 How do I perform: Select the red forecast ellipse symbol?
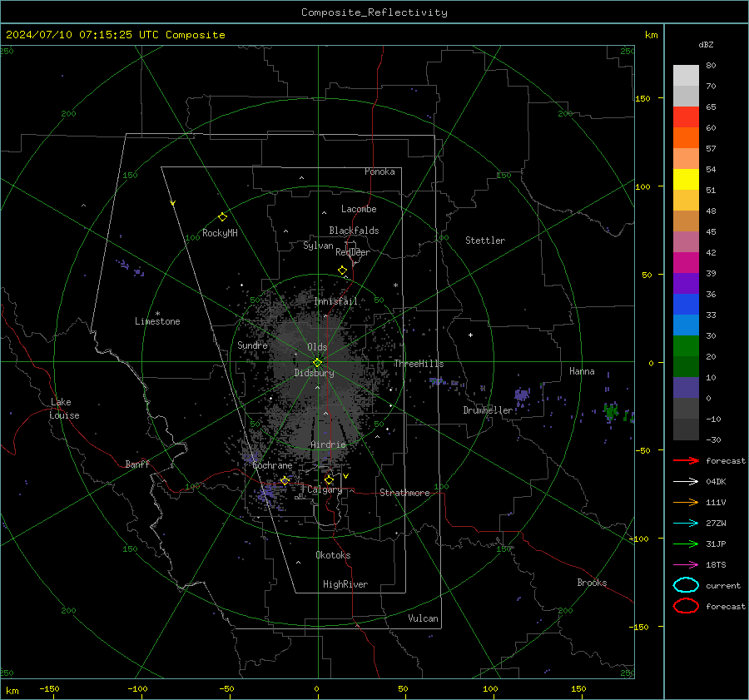tap(686, 606)
